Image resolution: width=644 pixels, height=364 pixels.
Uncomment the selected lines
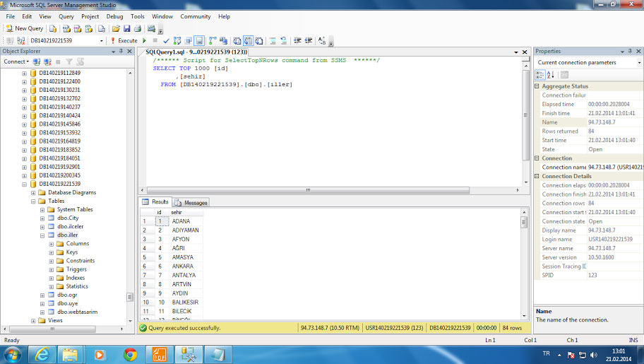[x=283, y=41]
